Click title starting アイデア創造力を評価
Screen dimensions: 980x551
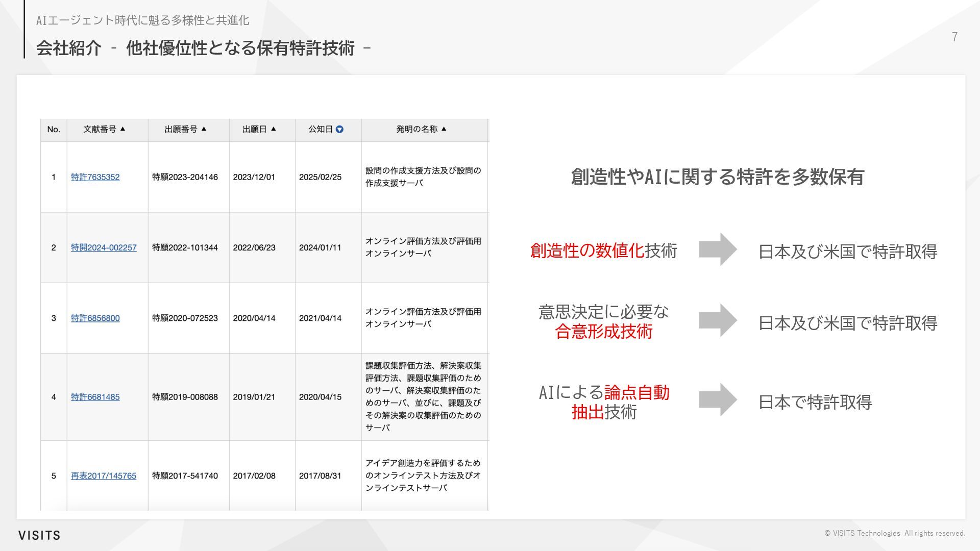coord(423,475)
